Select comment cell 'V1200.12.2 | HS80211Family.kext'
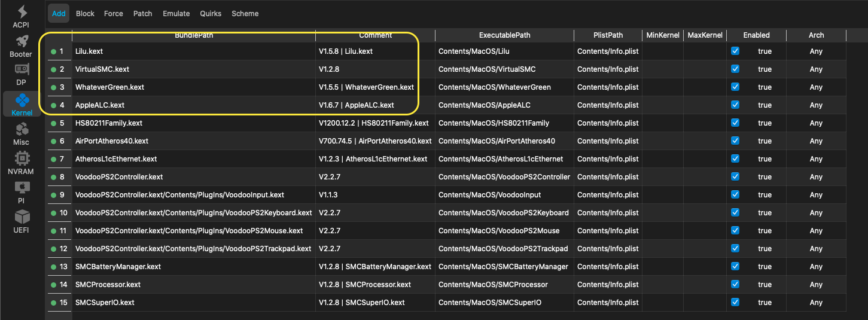The width and height of the screenshot is (868, 320). click(x=376, y=123)
